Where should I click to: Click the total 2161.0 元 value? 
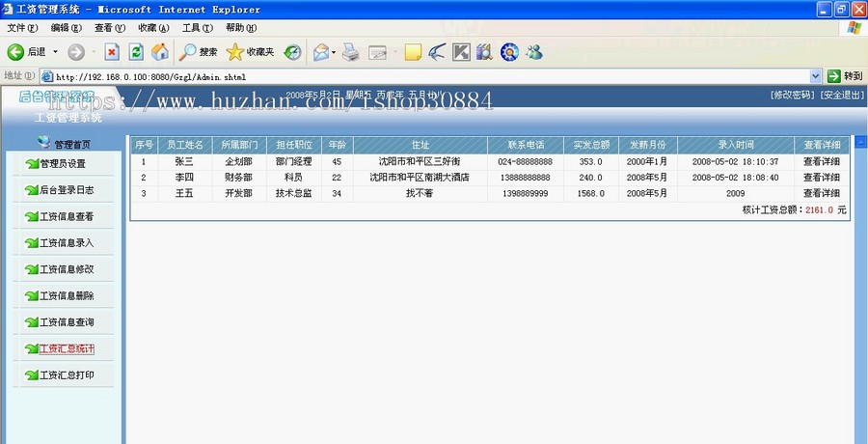coord(826,210)
